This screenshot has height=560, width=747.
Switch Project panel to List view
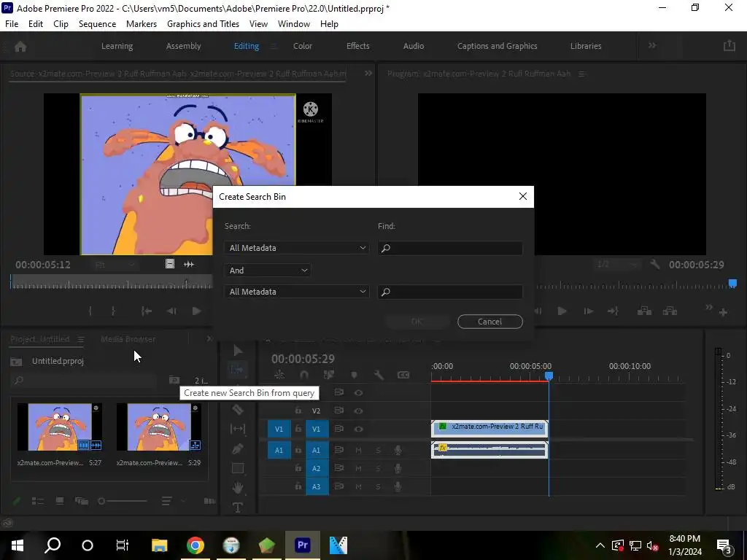tap(38, 501)
